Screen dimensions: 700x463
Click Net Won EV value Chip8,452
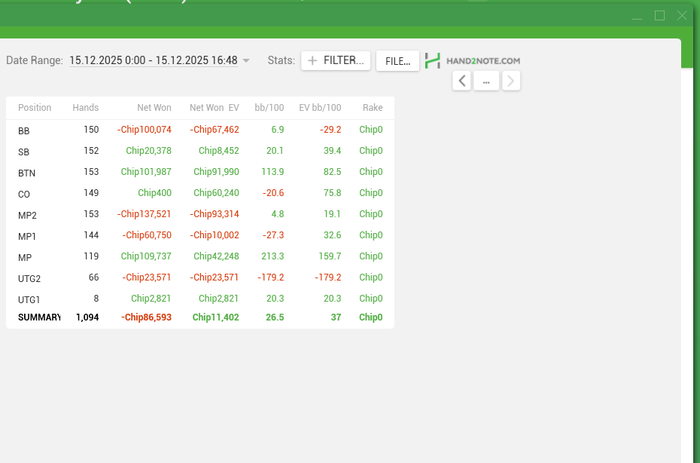pyautogui.click(x=219, y=150)
